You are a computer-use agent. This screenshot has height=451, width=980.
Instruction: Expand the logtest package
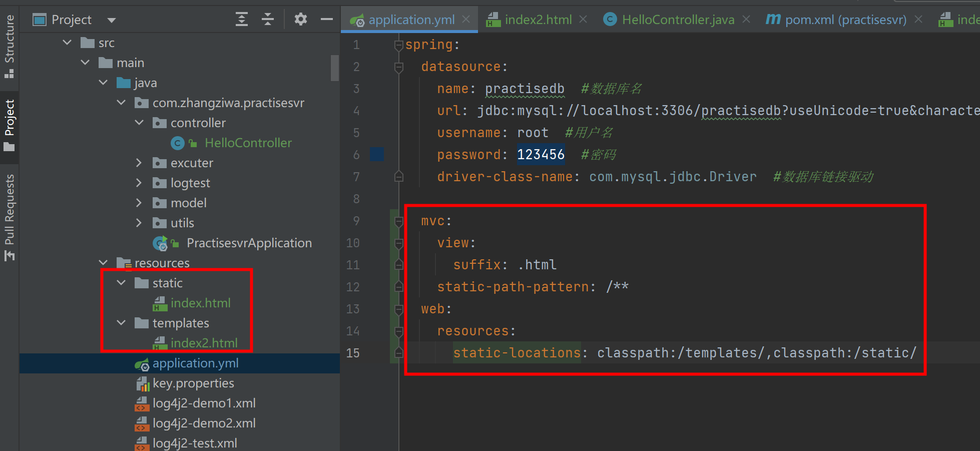[139, 183]
